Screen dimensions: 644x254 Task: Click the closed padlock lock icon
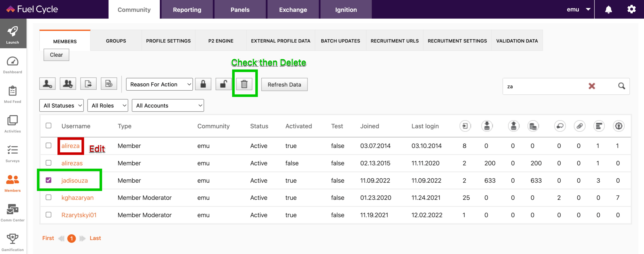(203, 84)
